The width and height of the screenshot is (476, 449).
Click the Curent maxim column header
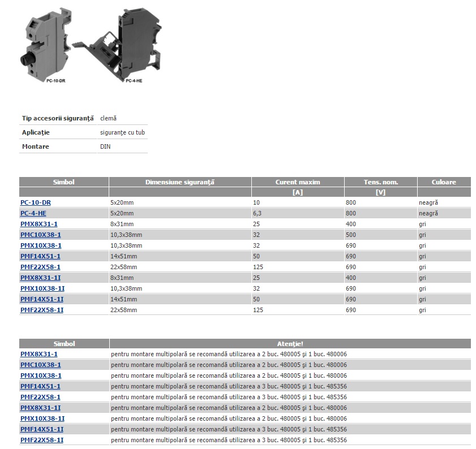(x=298, y=182)
